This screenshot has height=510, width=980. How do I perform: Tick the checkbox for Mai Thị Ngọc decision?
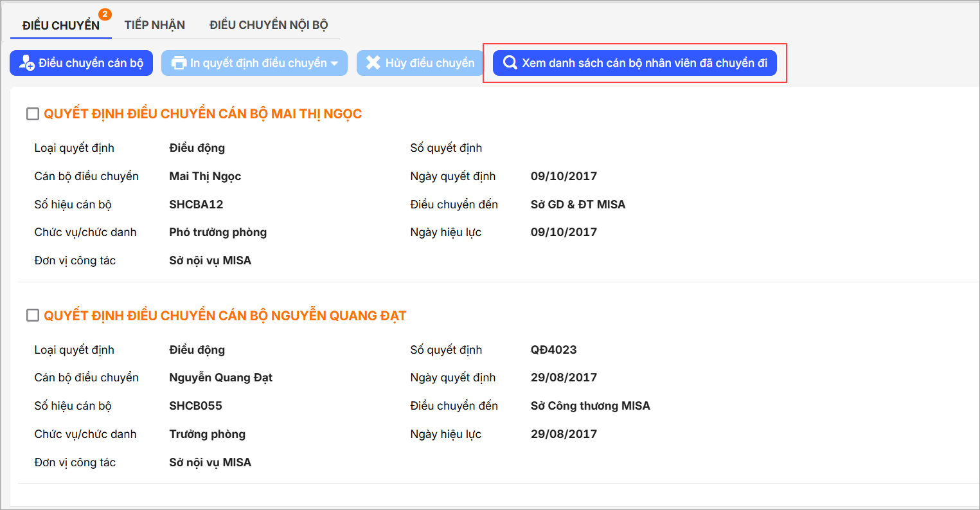click(33, 114)
